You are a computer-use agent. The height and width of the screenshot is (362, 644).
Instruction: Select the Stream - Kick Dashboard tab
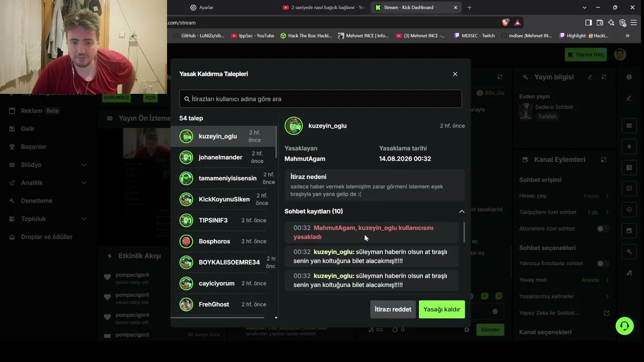408,8
